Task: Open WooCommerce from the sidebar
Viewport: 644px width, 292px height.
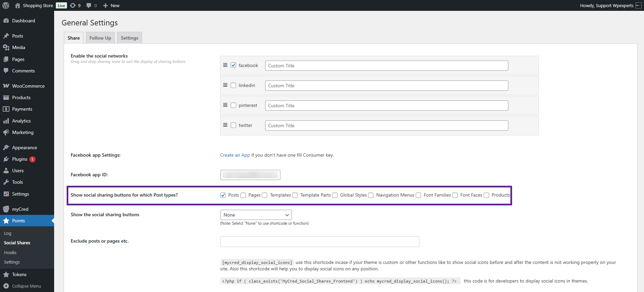Action: 28,86
